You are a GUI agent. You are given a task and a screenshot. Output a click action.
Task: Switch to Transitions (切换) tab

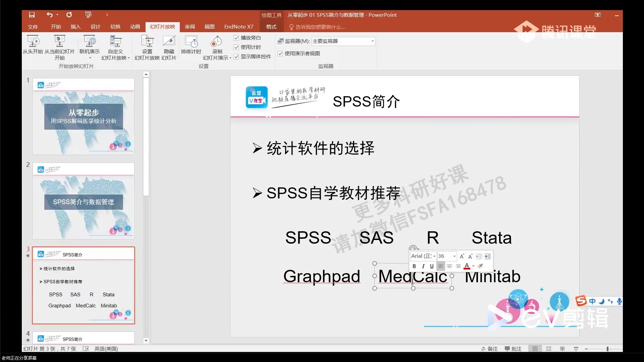[115, 27]
